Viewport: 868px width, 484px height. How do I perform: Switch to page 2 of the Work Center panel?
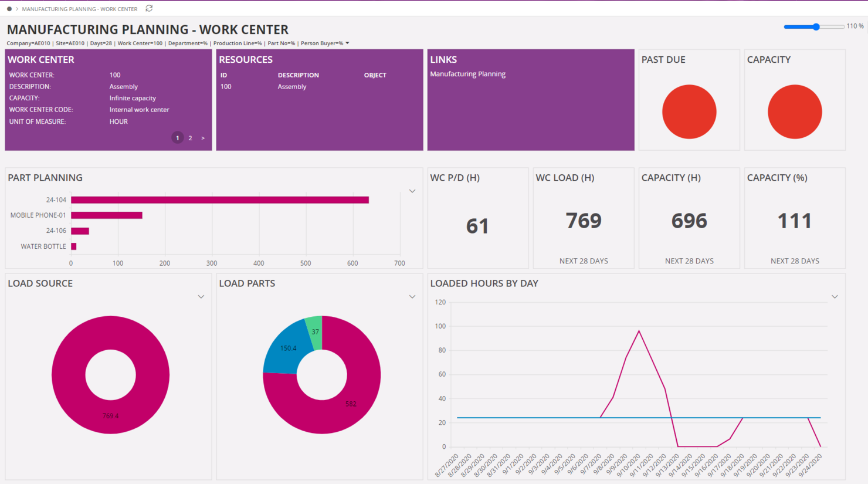(190, 137)
